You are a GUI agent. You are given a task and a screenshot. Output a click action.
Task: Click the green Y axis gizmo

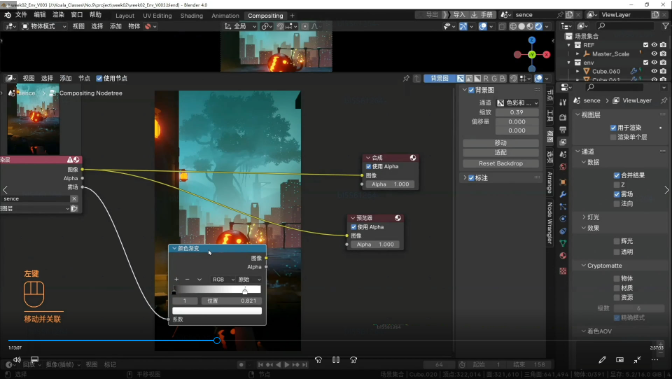coord(532,54)
